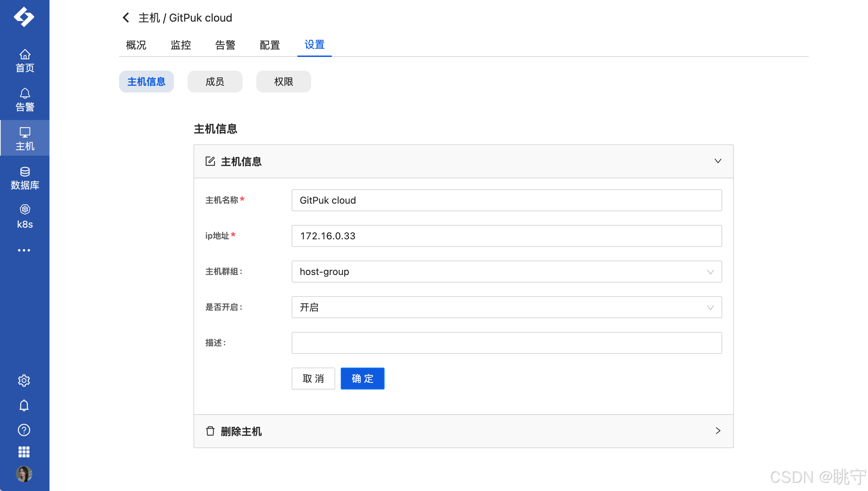The width and height of the screenshot is (868, 491).
Task: Click the 确定 confirm button
Action: (x=363, y=379)
